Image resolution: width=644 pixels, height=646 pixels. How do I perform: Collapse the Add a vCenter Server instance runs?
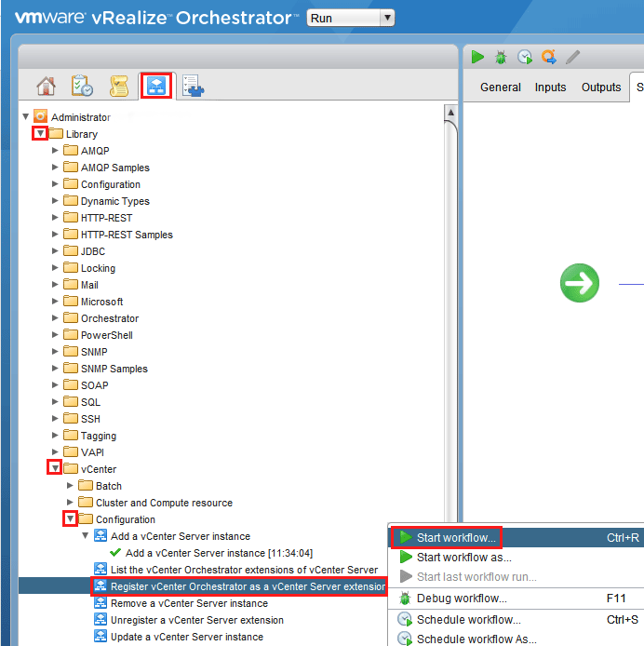[85, 535]
